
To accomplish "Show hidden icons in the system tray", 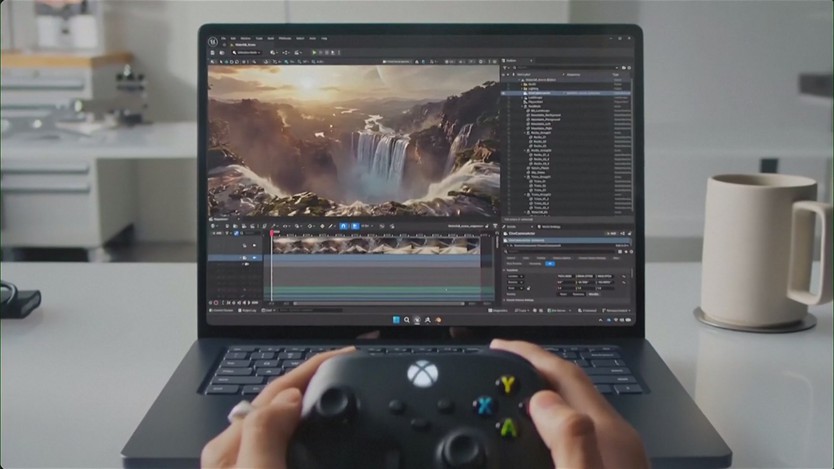I will tap(601, 320).
